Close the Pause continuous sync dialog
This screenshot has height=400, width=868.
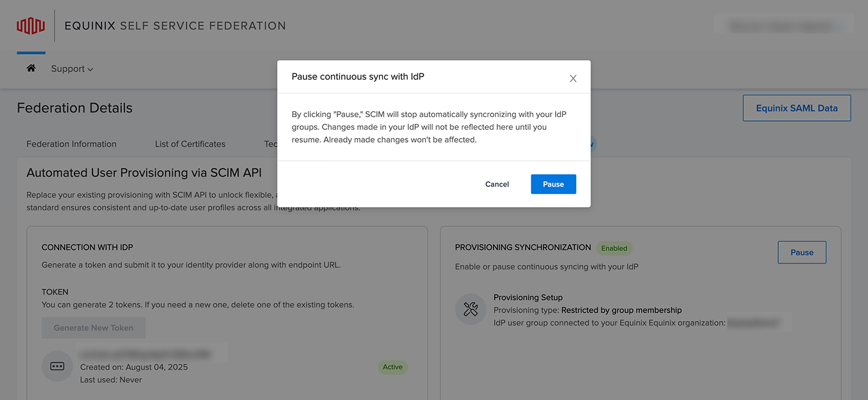point(573,78)
